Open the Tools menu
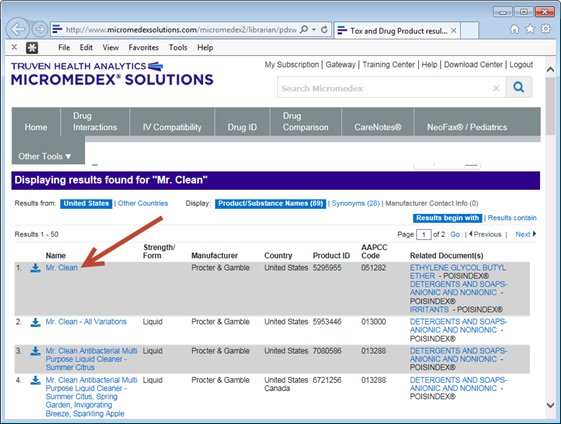The width and height of the screenshot is (561, 424). (178, 48)
